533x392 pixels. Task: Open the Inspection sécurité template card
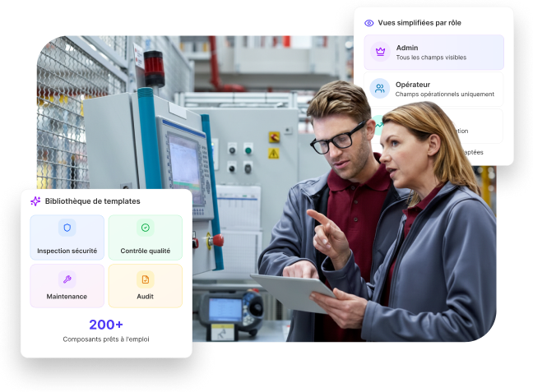pos(67,238)
